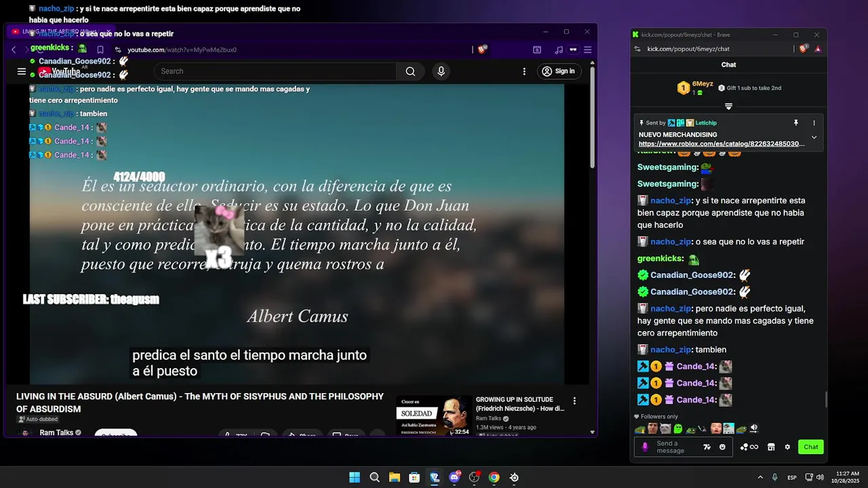The height and width of the screenshot is (488, 868).
Task: Open the 7TV emote picker icon
Action: tap(707, 447)
